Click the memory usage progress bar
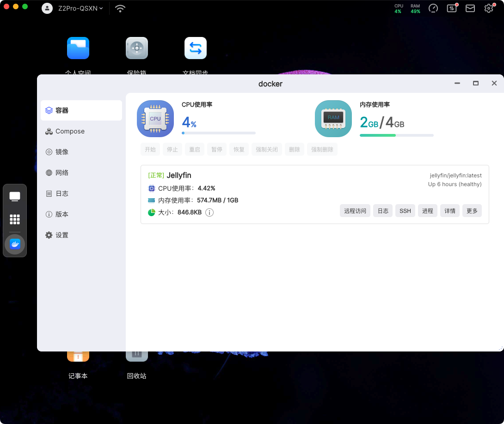The width and height of the screenshot is (504, 424). tap(396, 135)
